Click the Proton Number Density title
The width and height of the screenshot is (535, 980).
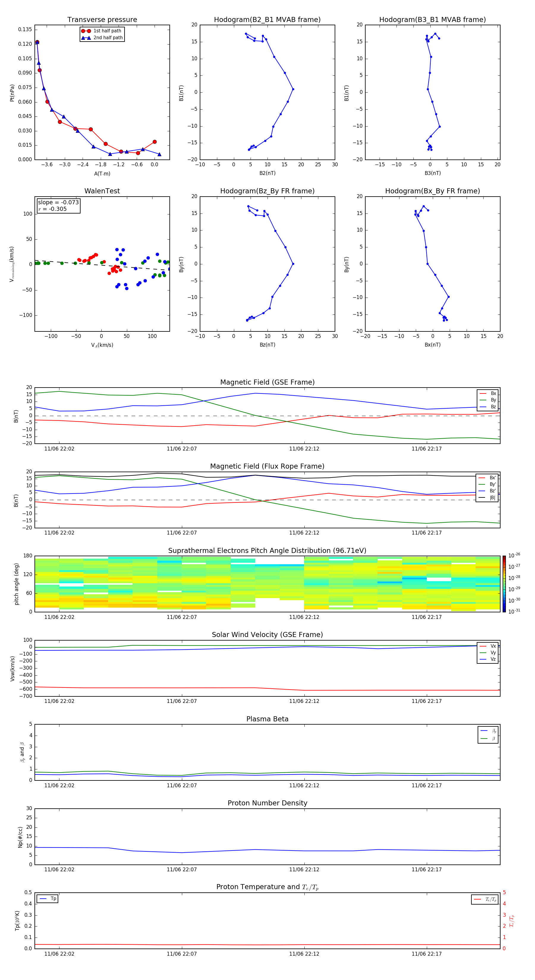(267, 803)
